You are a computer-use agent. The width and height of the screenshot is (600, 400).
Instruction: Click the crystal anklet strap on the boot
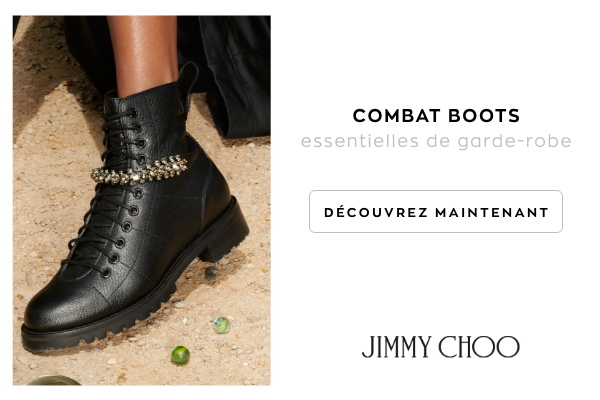[x=140, y=171]
